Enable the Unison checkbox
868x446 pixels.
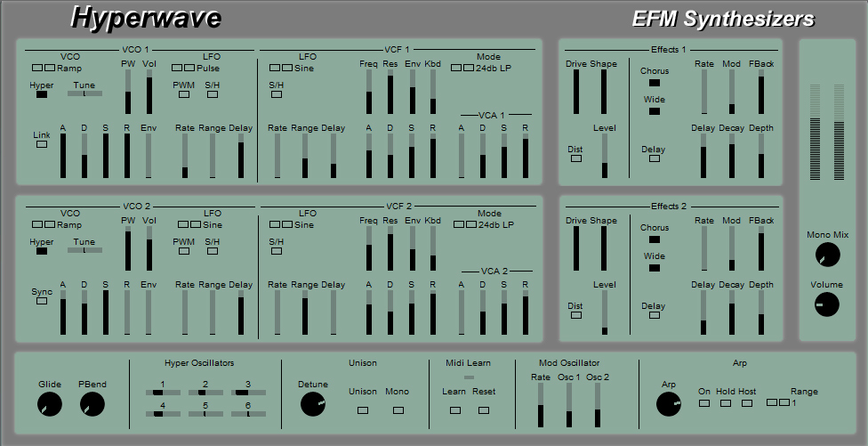363,410
